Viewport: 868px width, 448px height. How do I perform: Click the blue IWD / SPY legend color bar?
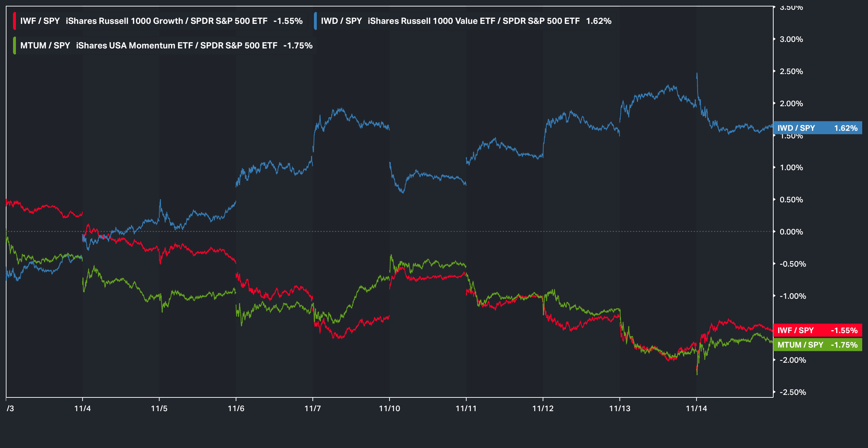point(315,21)
